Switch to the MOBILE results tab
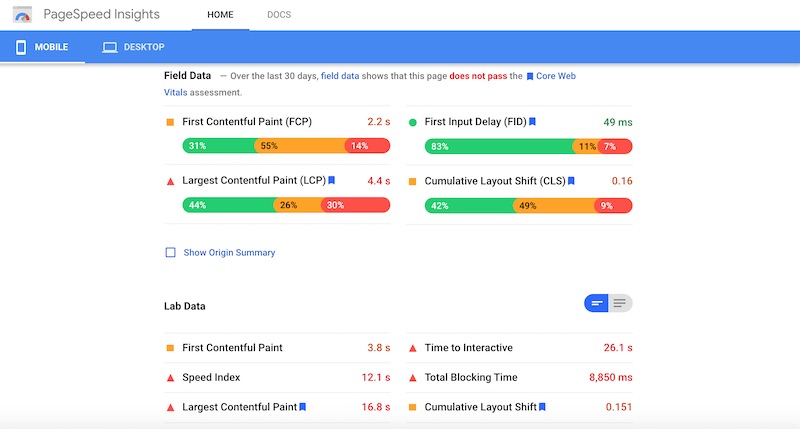 pos(42,47)
